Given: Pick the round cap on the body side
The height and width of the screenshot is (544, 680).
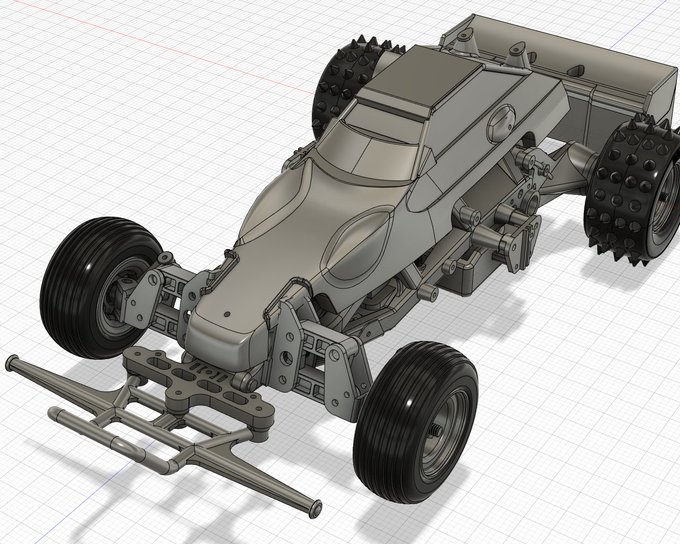Looking at the screenshot, I should (x=502, y=123).
